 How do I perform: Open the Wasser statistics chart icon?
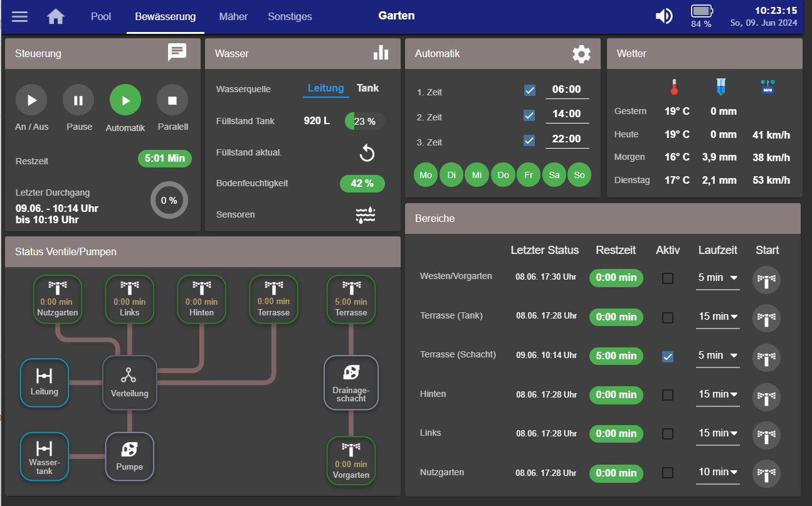click(x=381, y=53)
